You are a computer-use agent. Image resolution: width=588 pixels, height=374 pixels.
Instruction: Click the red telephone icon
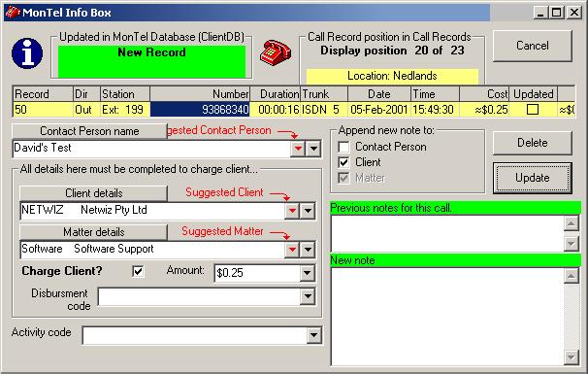(276, 52)
